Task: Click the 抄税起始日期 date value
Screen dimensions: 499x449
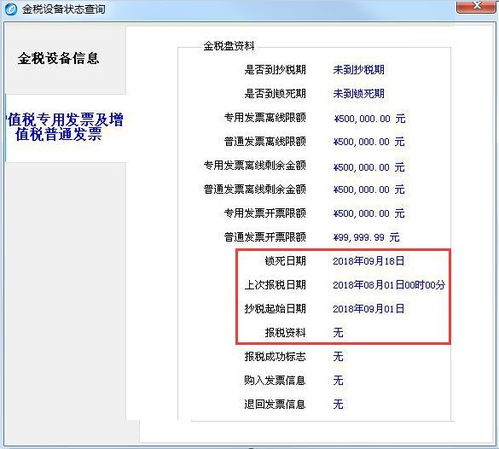Action: pos(368,309)
